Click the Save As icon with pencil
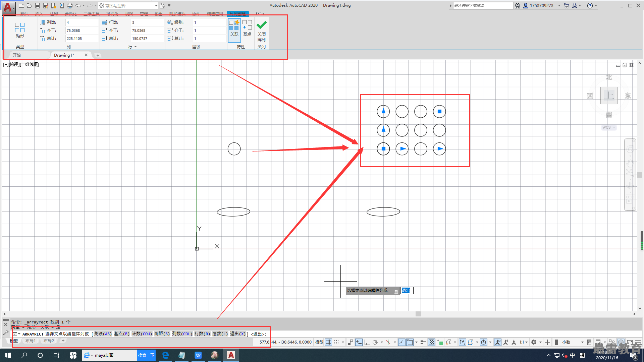This screenshot has height=362, width=644. click(46, 6)
